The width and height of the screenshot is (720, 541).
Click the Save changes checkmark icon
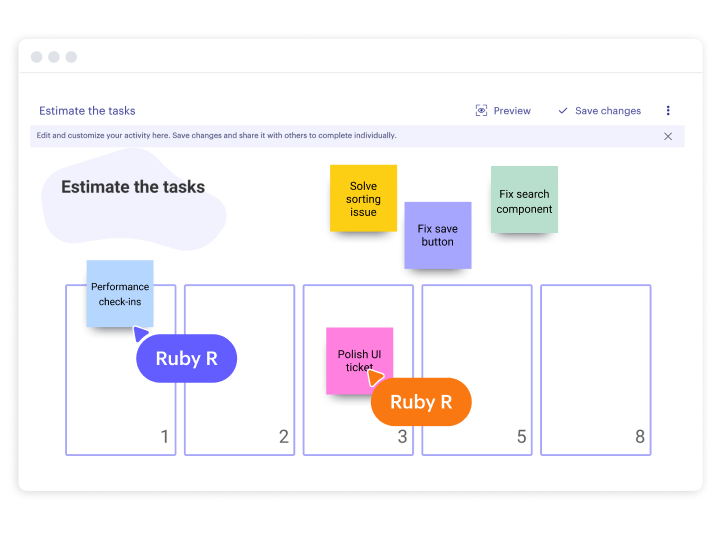pyautogui.click(x=563, y=111)
